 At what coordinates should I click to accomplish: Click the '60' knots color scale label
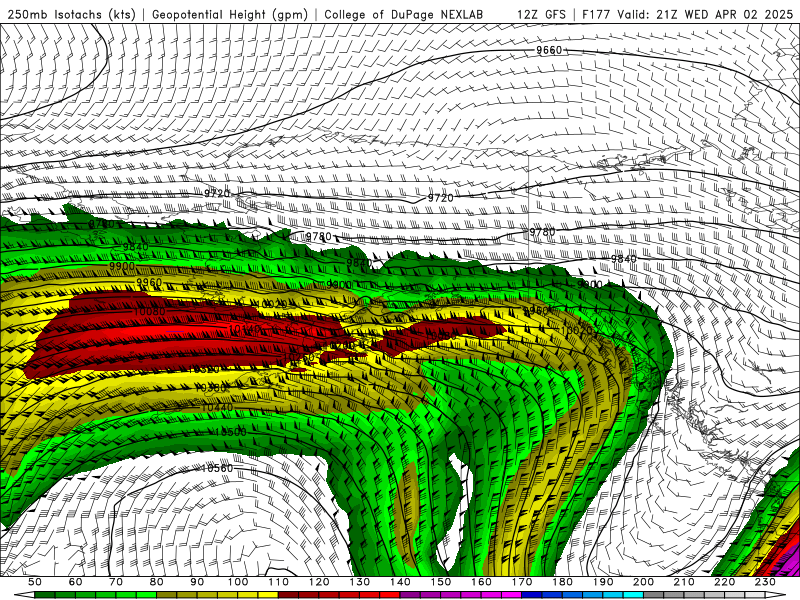pyautogui.click(x=76, y=582)
